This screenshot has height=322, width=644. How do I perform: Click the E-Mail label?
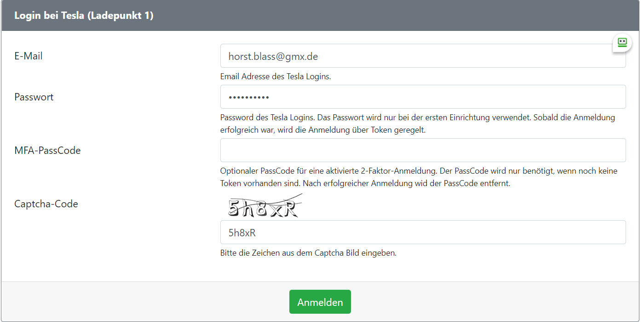point(29,56)
